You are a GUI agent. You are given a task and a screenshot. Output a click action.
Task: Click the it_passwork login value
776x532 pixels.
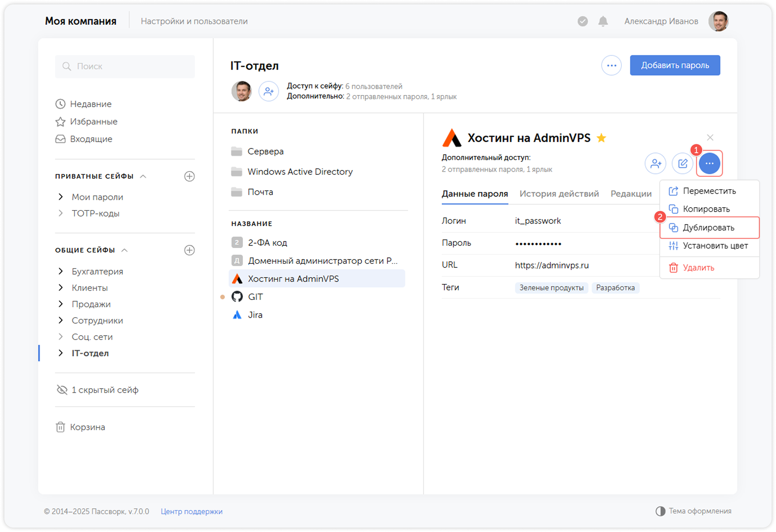(x=537, y=221)
